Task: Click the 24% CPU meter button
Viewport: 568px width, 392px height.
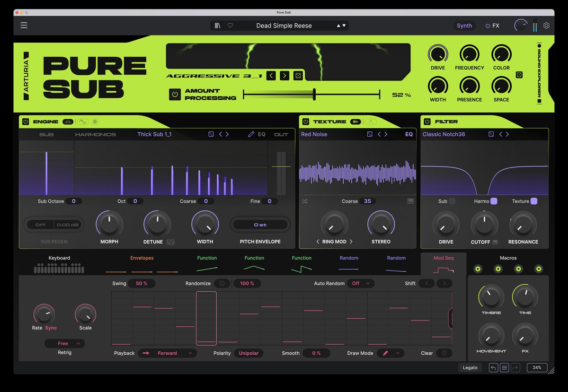Action: point(537,367)
